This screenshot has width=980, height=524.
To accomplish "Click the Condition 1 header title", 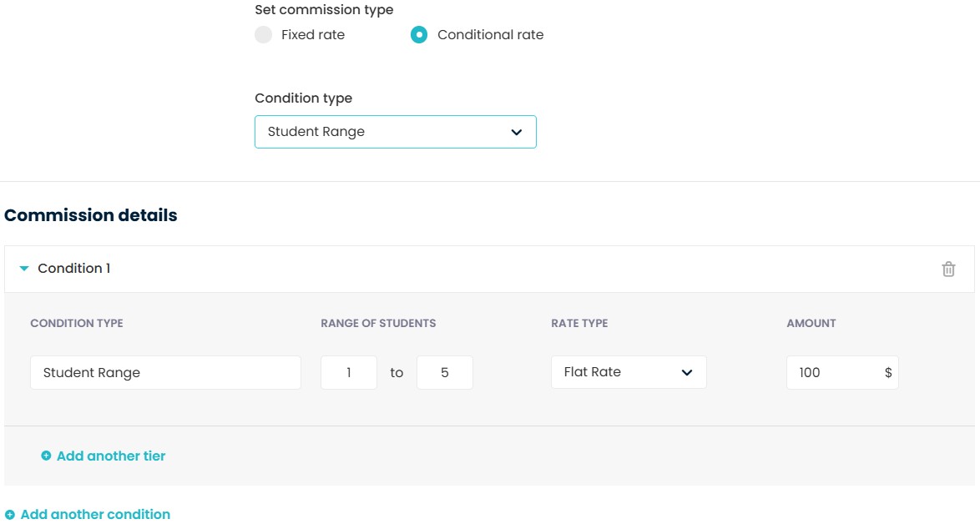I will tap(74, 269).
